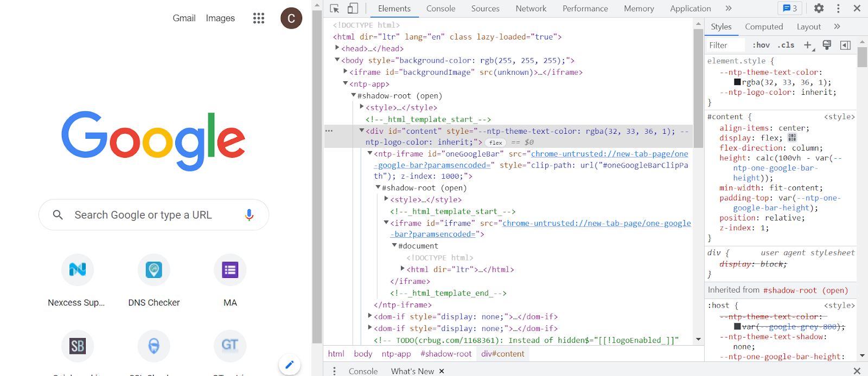Image resolution: width=868 pixels, height=376 pixels.
Task: Toggle the .cls classes button
Action: pos(786,45)
